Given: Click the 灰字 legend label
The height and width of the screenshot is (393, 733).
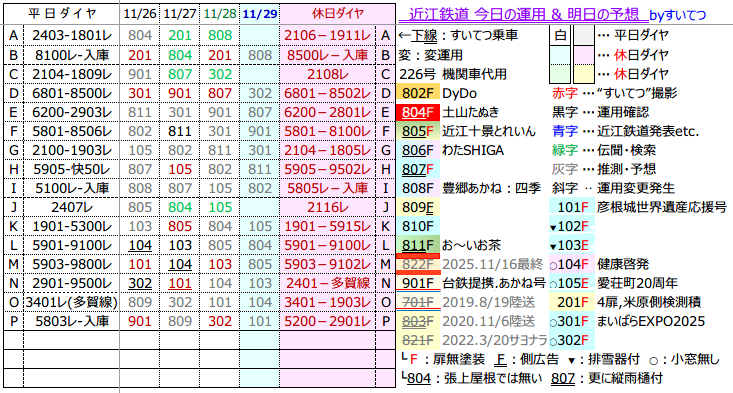Looking at the screenshot, I should coord(565,169).
